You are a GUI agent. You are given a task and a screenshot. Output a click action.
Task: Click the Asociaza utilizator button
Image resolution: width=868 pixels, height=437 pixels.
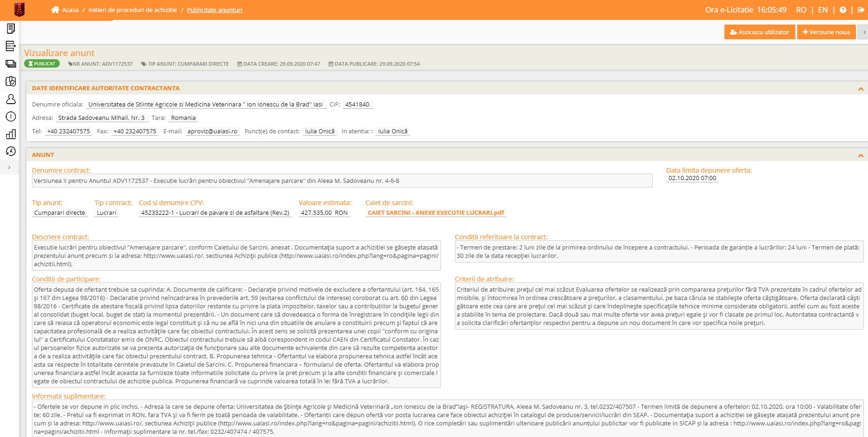759,32
